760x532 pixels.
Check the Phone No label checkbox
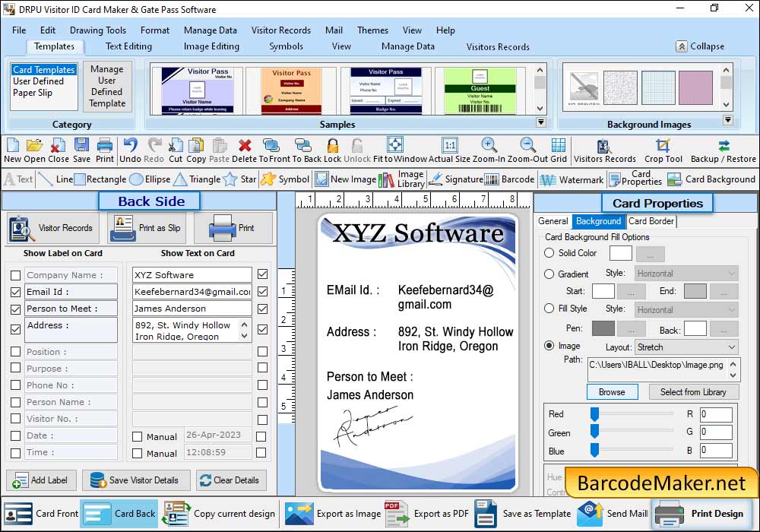15,385
